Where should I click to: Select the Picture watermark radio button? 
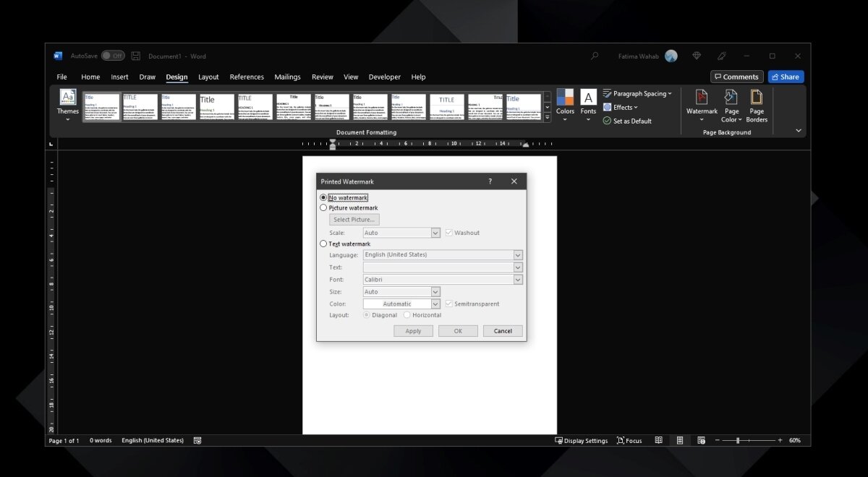click(x=323, y=207)
